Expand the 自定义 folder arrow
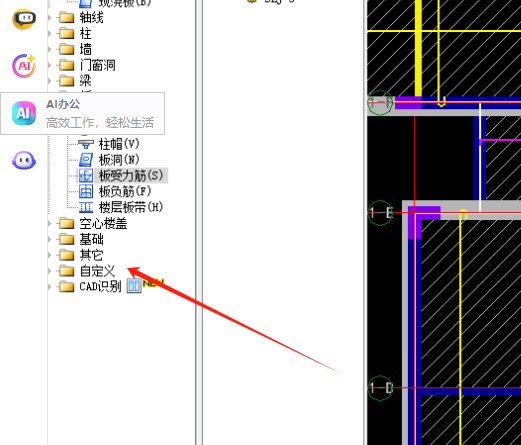 (49, 271)
